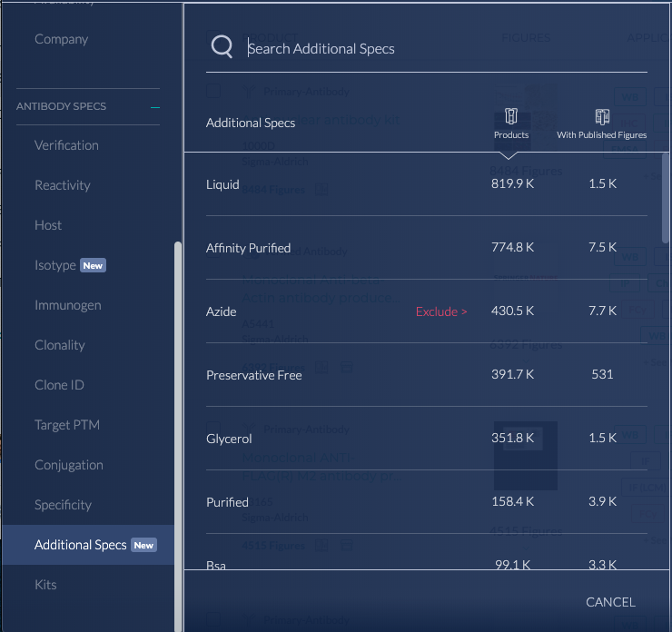Open the Clone ID filter
Viewport: 672px width, 632px height.
click(59, 385)
